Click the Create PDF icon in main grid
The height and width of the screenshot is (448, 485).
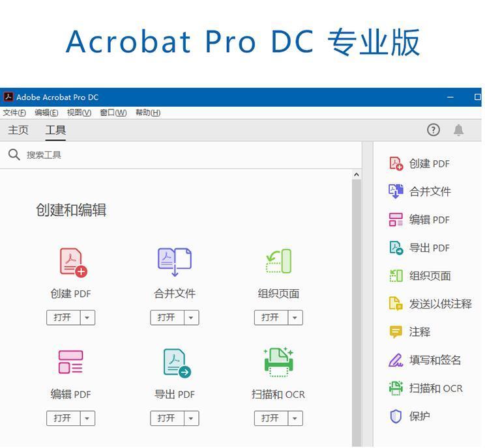pos(73,262)
